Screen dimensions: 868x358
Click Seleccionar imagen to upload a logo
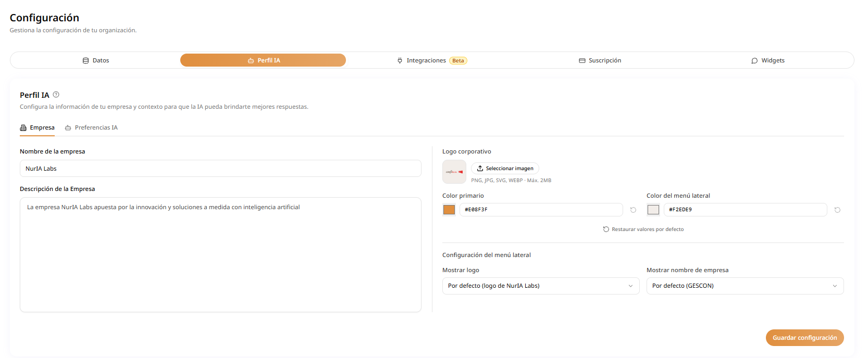point(505,169)
